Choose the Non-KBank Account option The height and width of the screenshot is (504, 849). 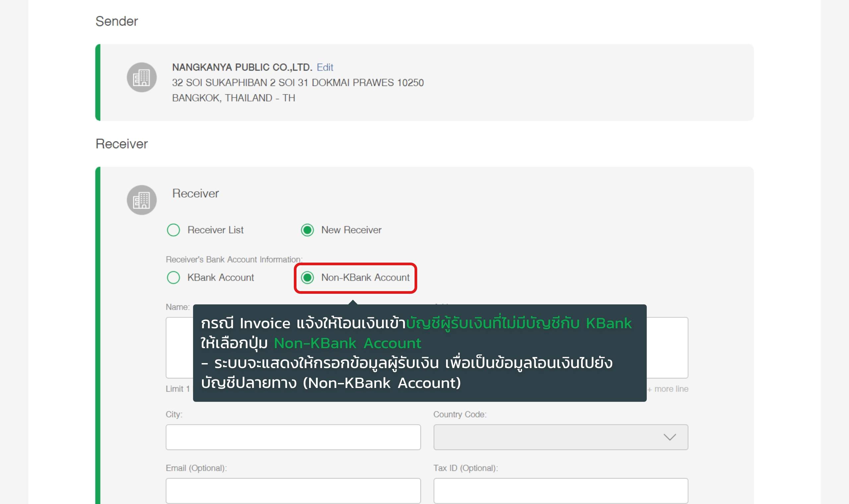coord(307,278)
